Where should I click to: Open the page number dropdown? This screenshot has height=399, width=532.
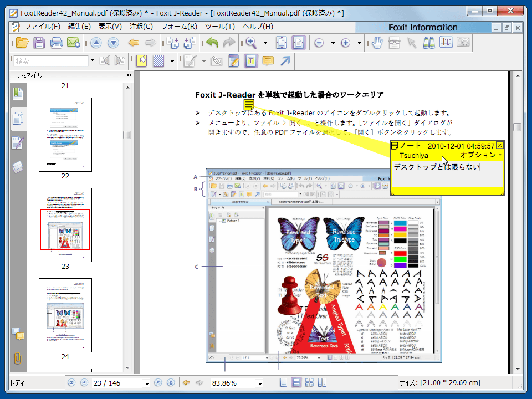point(147,383)
